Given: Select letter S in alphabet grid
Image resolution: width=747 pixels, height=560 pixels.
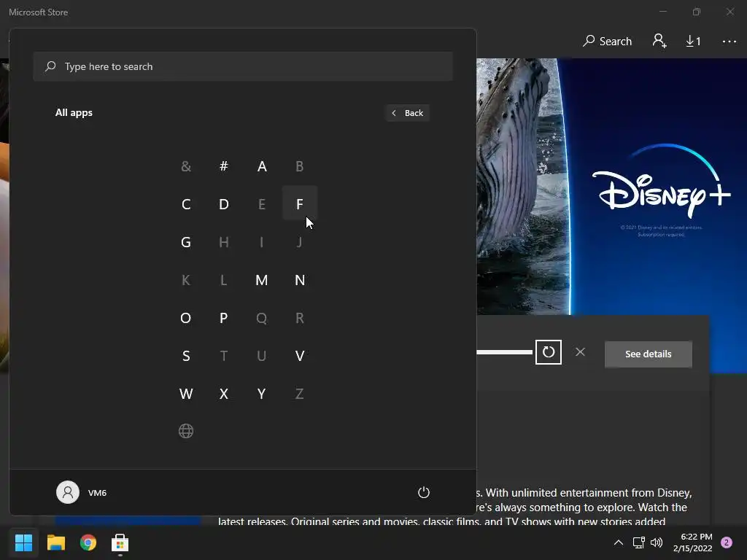Looking at the screenshot, I should click(x=186, y=356).
